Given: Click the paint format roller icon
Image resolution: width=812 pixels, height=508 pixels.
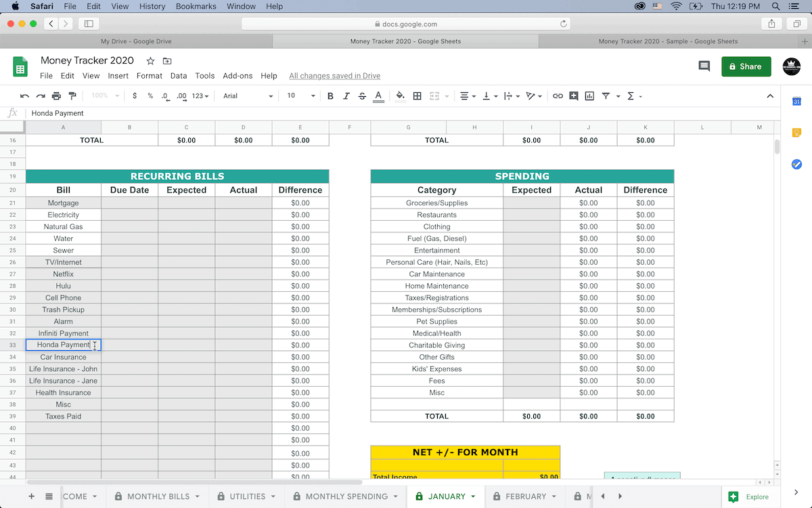Looking at the screenshot, I should click(x=72, y=96).
